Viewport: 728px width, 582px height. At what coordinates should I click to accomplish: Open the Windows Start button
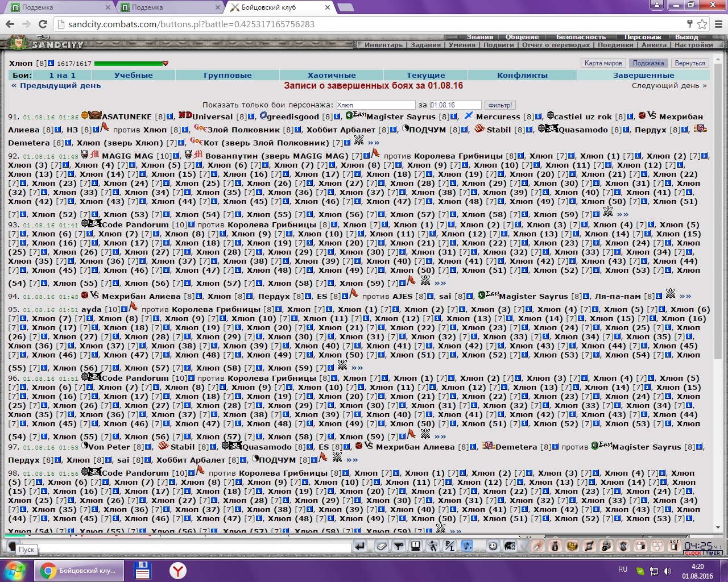[x=14, y=571]
